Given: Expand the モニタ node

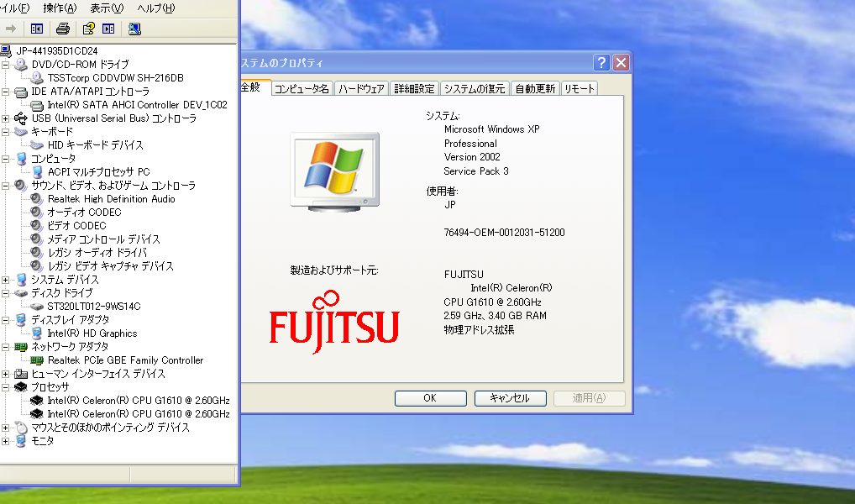Looking at the screenshot, I should 5,441.
